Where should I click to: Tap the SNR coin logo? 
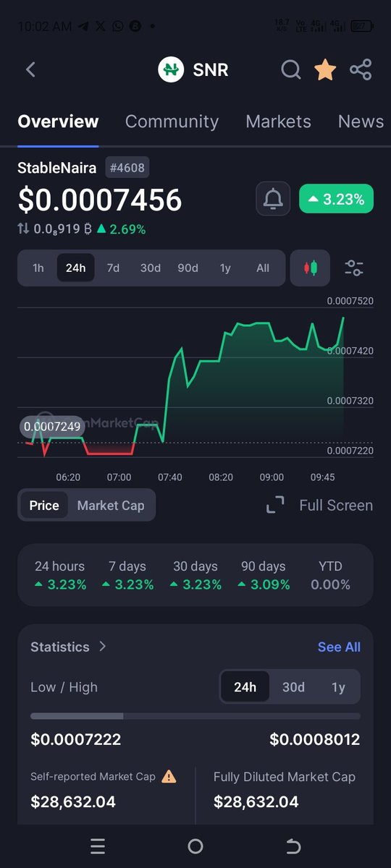(x=171, y=69)
